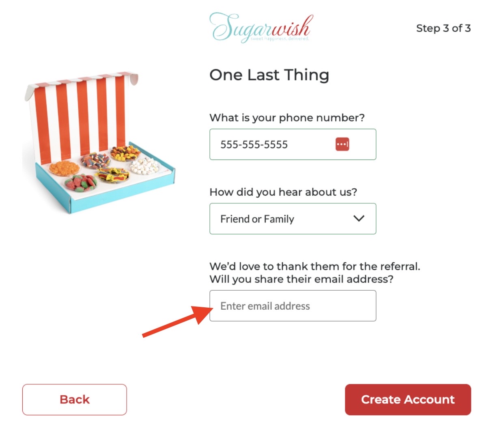Click the red annotation arrow
Image resolution: width=504 pixels, height=427 pixels.
177,321
